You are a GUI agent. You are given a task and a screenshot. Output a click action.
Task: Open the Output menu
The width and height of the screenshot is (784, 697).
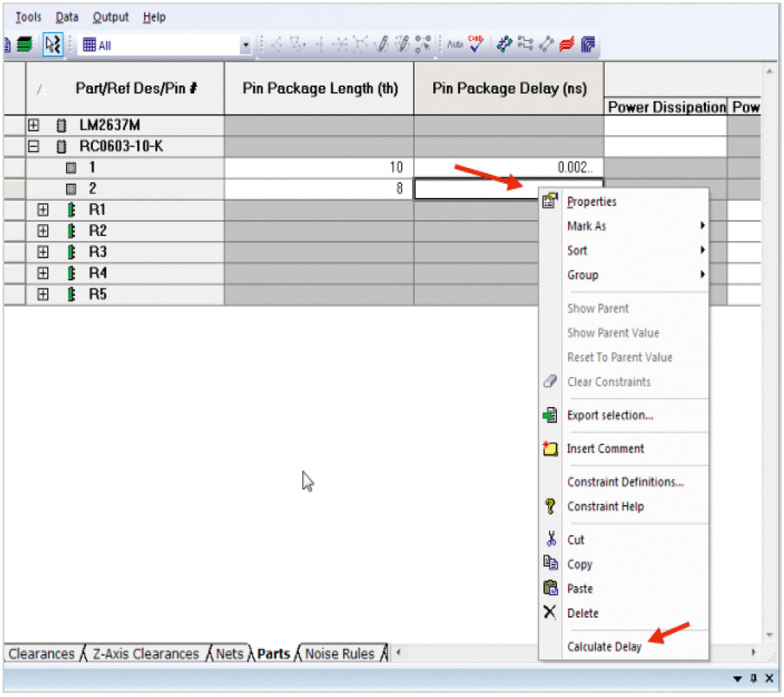[x=110, y=17]
